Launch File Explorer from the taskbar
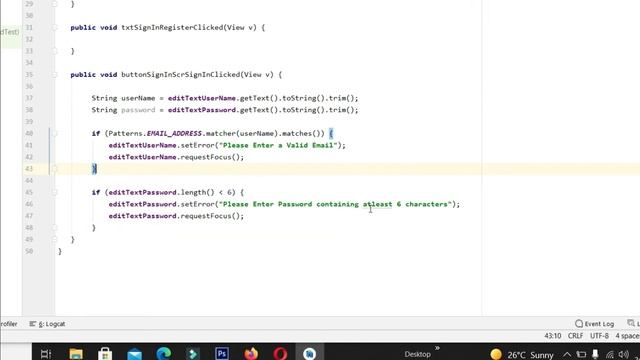Image resolution: width=640 pixels, height=360 pixels. (76, 353)
